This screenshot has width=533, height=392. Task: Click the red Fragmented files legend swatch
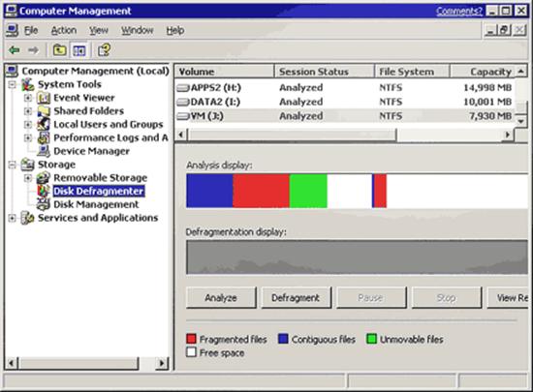191,339
